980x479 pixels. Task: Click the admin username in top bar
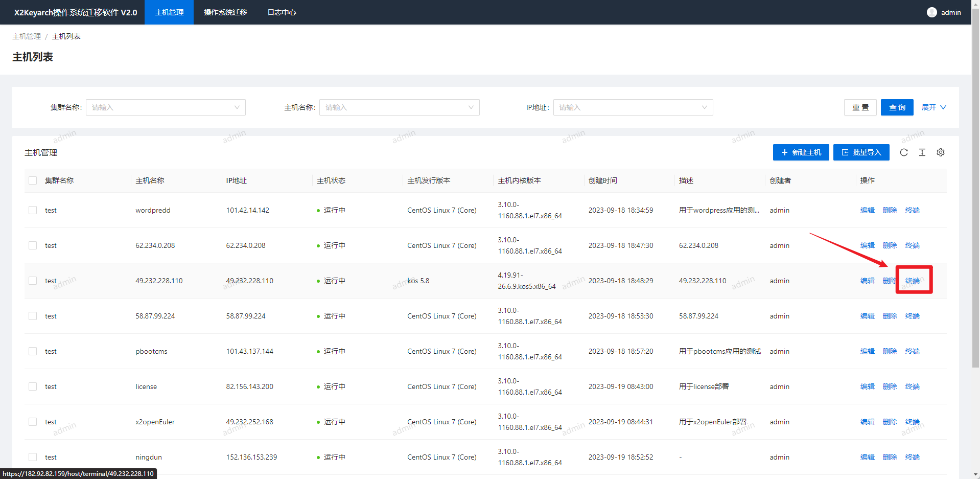pos(951,12)
